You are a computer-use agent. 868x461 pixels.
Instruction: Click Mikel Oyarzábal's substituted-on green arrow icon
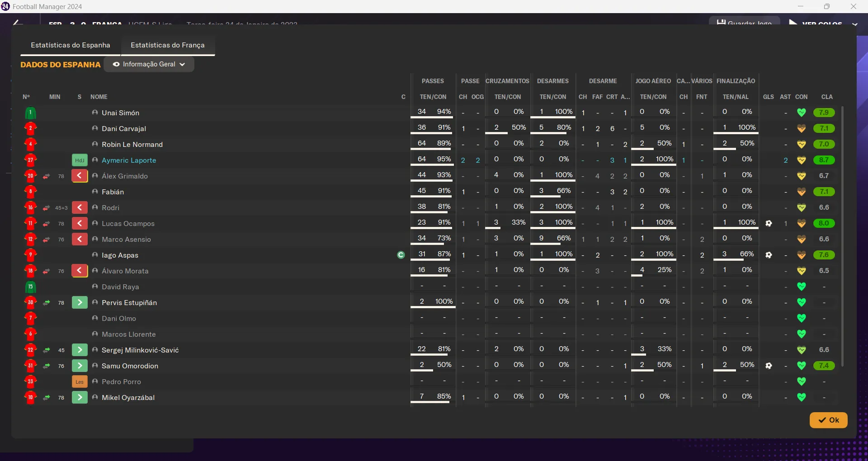(x=80, y=397)
